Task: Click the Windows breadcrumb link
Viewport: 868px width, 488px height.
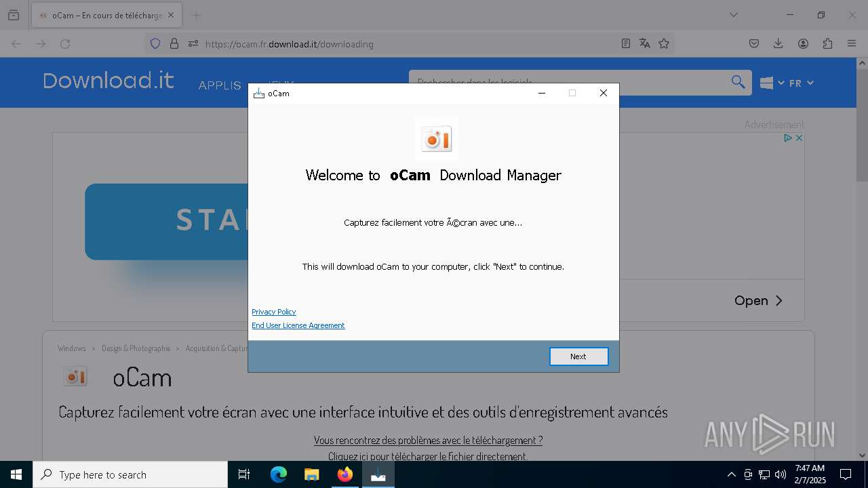Action: tap(72, 348)
